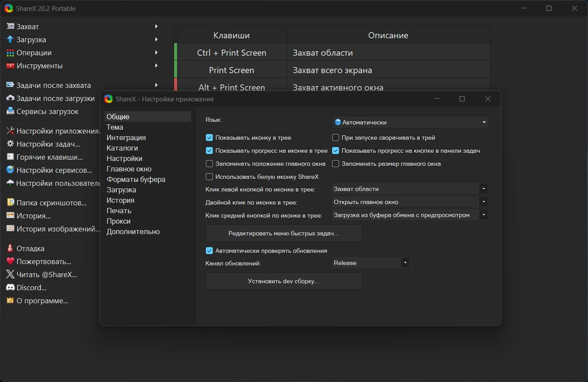
Task: Click ShareX logo in settings dialog title
Action: (x=109, y=99)
